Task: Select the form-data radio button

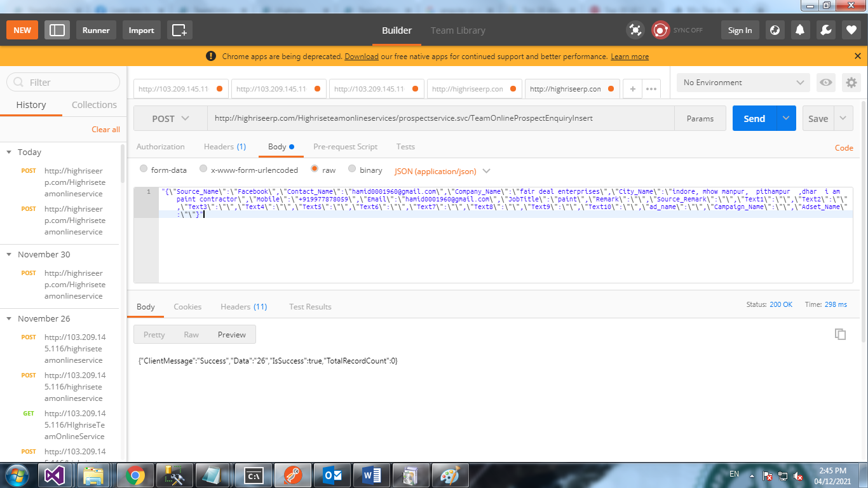Action: [144, 170]
